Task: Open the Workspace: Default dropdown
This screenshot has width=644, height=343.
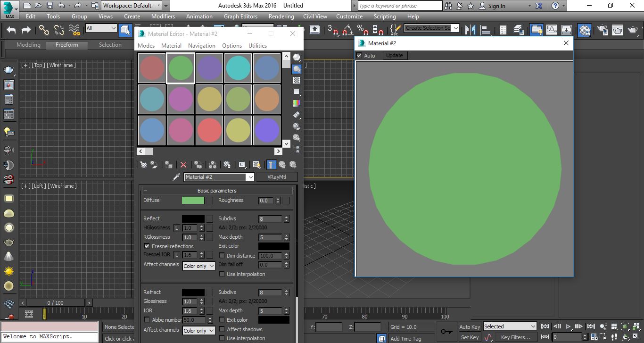Action: pyautogui.click(x=131, y=6)
